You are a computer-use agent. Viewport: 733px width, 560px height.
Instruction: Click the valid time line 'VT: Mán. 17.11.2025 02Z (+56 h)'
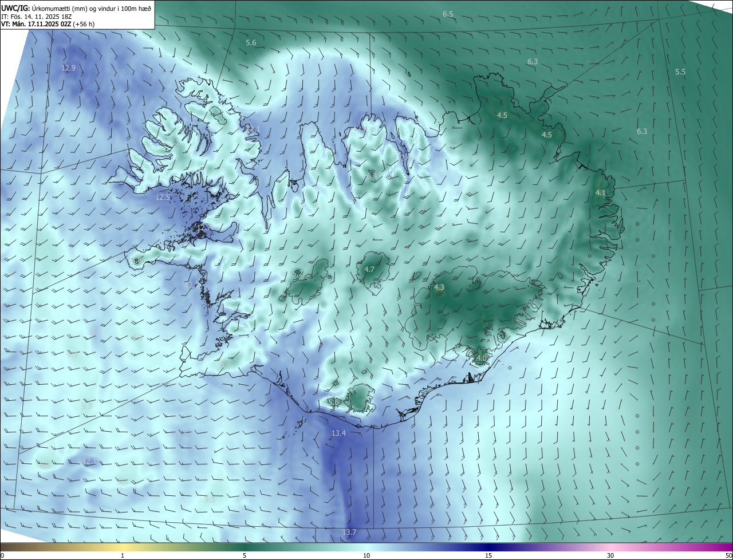[48, 24]
